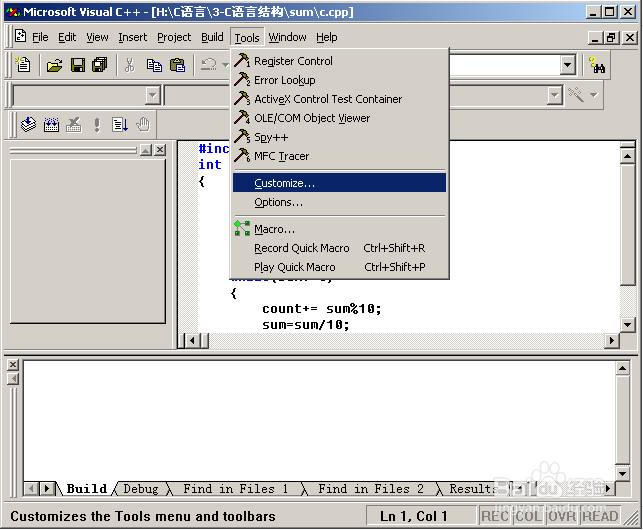Switch to the Debug output tab

pos(141,489)
